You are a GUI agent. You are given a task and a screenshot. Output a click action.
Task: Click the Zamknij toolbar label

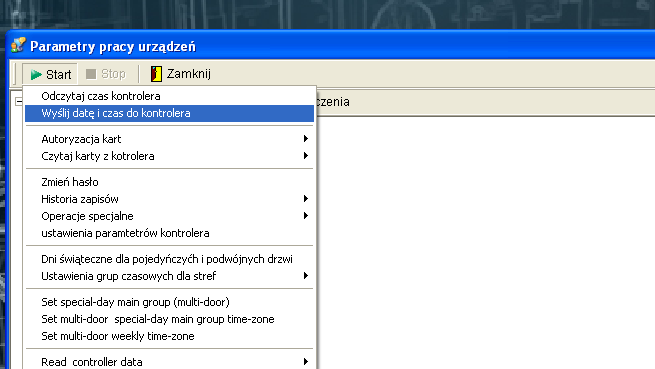(x=189, y=74)
